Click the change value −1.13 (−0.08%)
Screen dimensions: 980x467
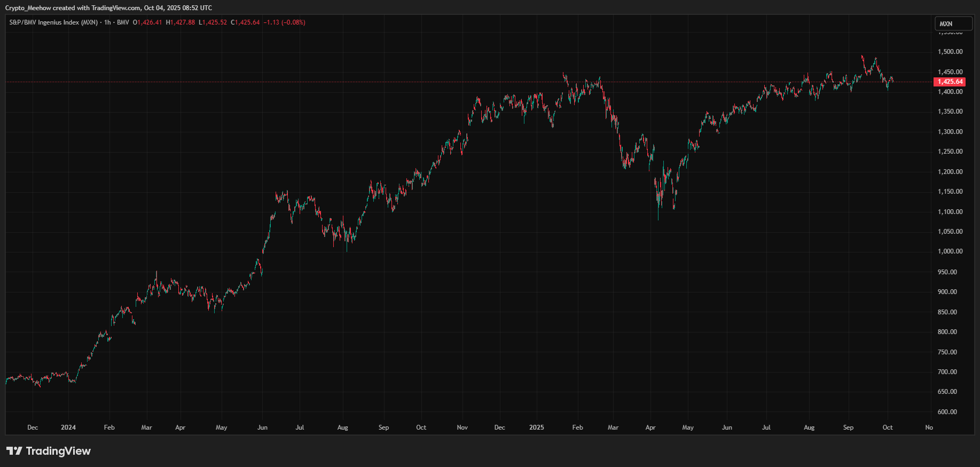pyautogui.click(x=285, y=22)
